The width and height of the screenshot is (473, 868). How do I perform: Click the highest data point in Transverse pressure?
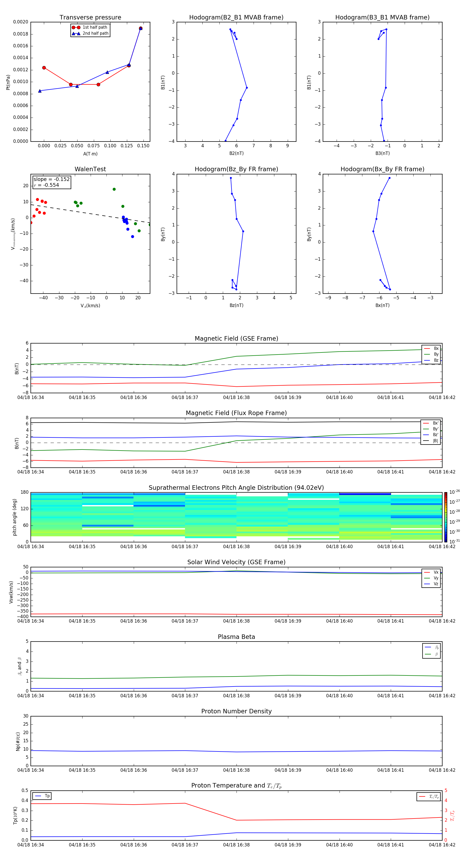point(141,28)
